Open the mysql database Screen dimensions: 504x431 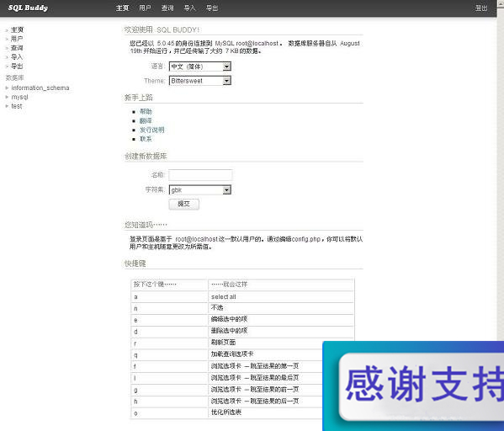[19, 97]
